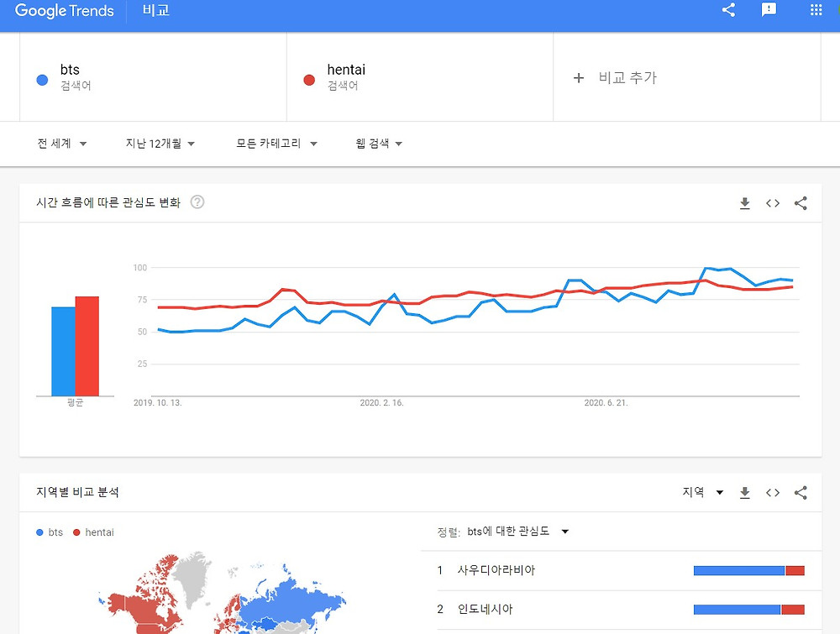This screenshot has width=840, height=634.
Task: Open the Google apps grid
Action: tap(816, 10)
